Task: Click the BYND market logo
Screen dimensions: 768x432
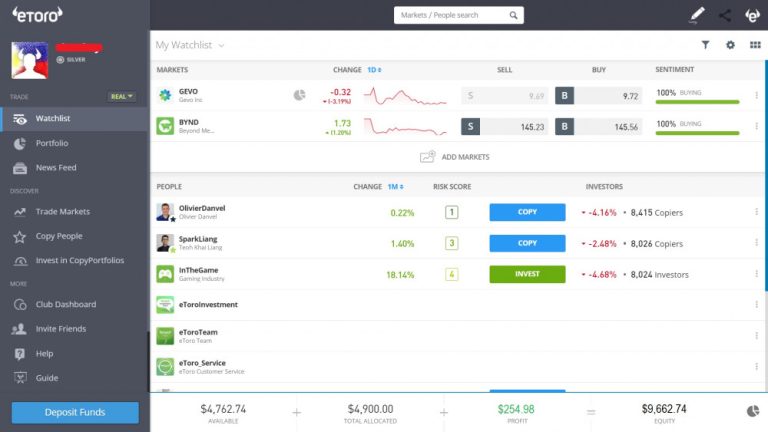Action: coord(165,126)
